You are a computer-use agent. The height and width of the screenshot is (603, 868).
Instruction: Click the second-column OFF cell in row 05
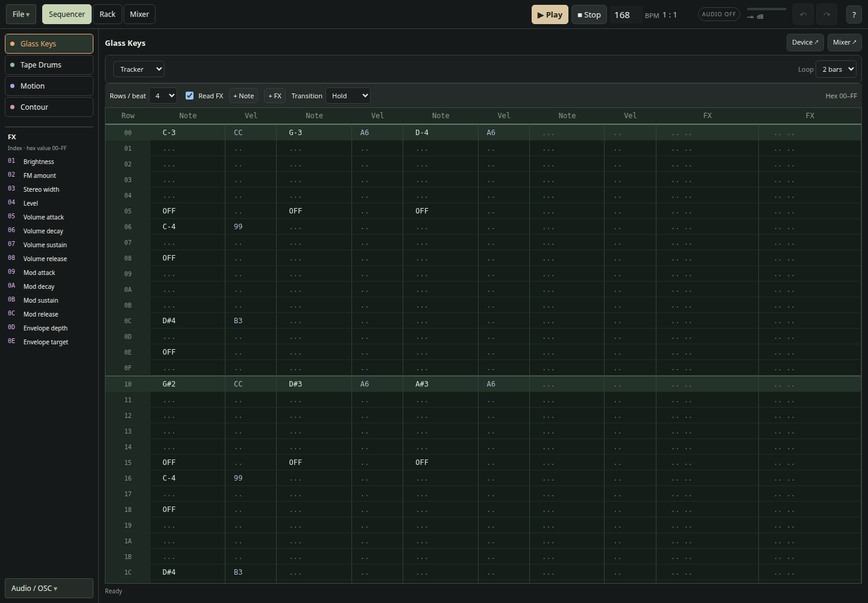click(x=314, y=211)
